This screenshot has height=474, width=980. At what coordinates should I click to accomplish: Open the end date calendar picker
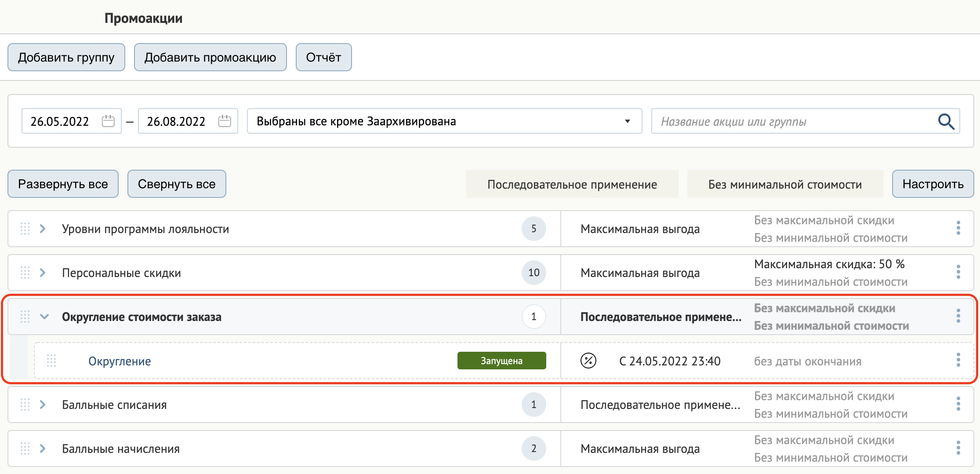tap(225, 121)
